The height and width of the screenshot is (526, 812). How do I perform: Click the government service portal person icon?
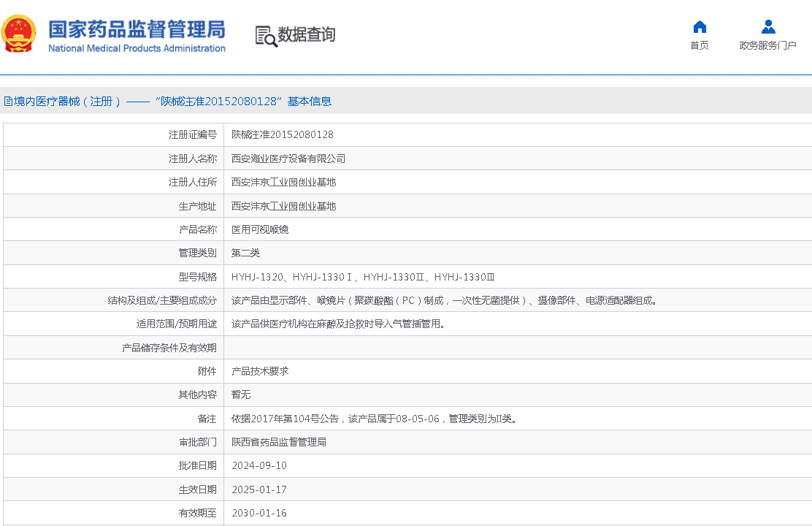[767, 27]
